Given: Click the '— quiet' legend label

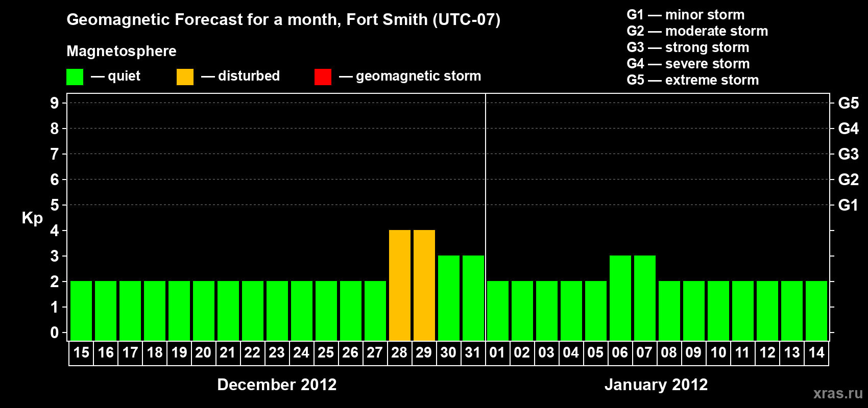Looking at the screenshot, I should (115, 76).
